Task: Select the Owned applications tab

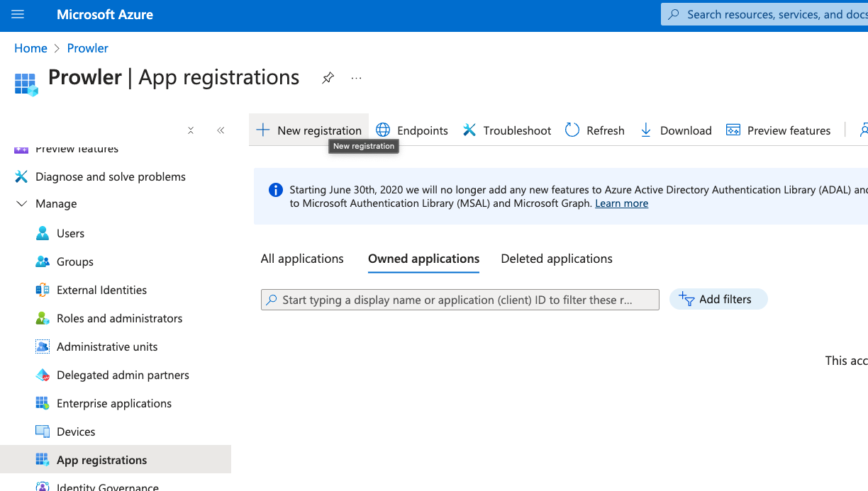Action: pos(423,259)
